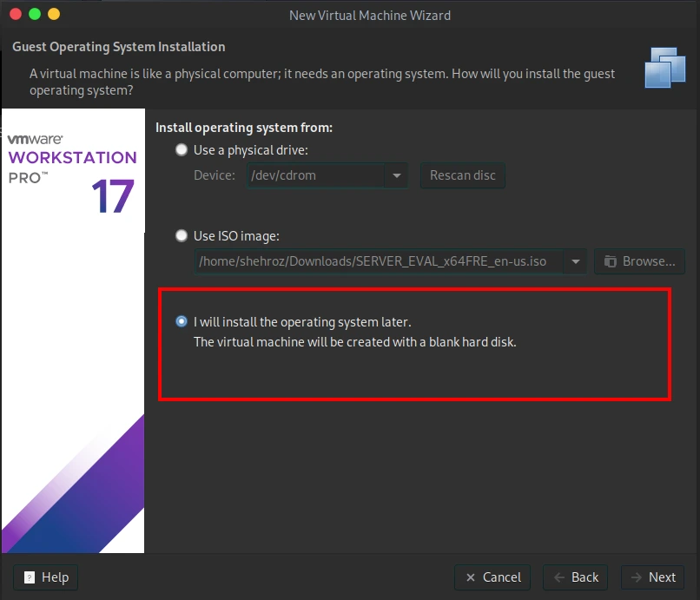Click inside the ISO image path field
The height and width of the screenshot is (600, 700).
coord(380,261)
